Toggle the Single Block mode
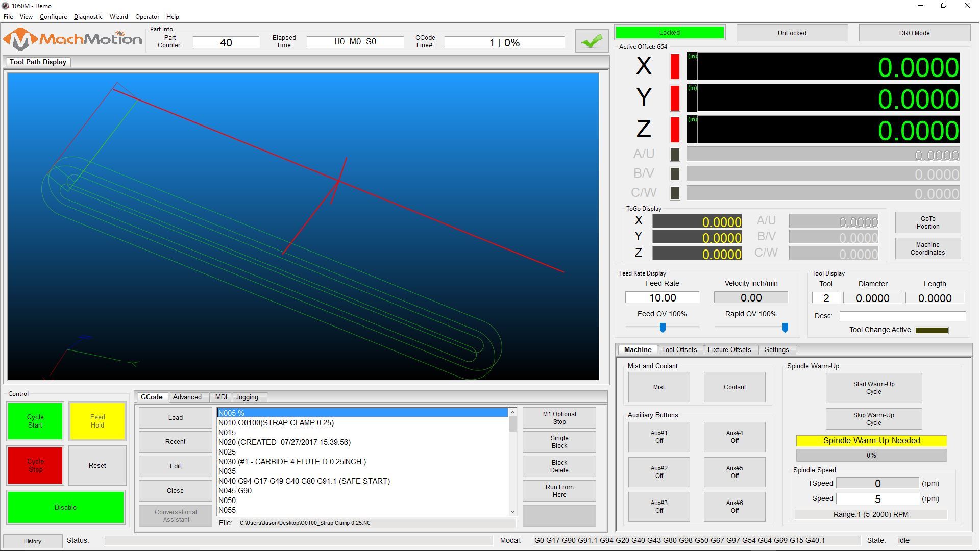Screen dimensions: 980x551 tap(559, 442)
